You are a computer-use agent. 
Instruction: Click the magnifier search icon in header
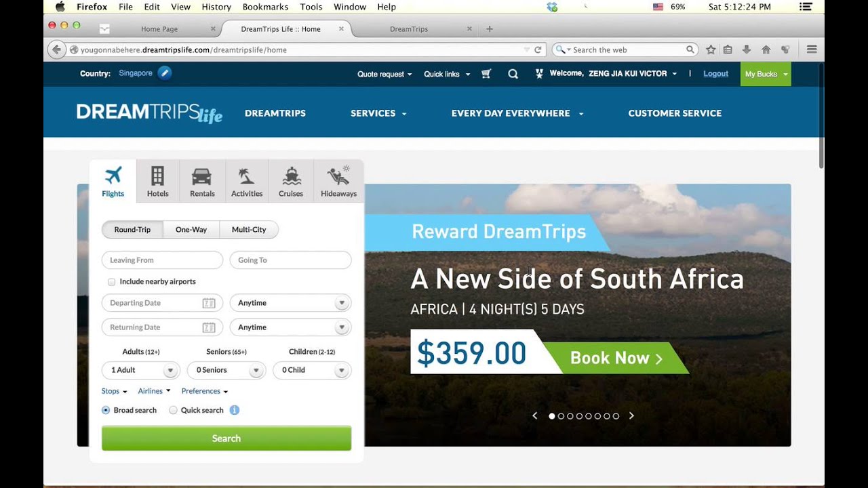tap(513, 74)
